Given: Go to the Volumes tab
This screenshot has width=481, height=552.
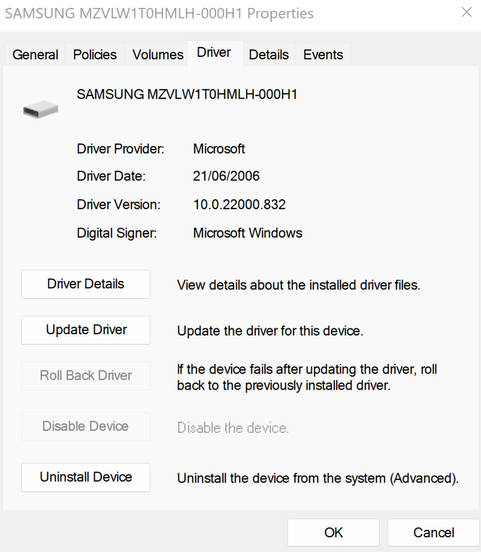Looking at the screenshot, I should [158, 55].
